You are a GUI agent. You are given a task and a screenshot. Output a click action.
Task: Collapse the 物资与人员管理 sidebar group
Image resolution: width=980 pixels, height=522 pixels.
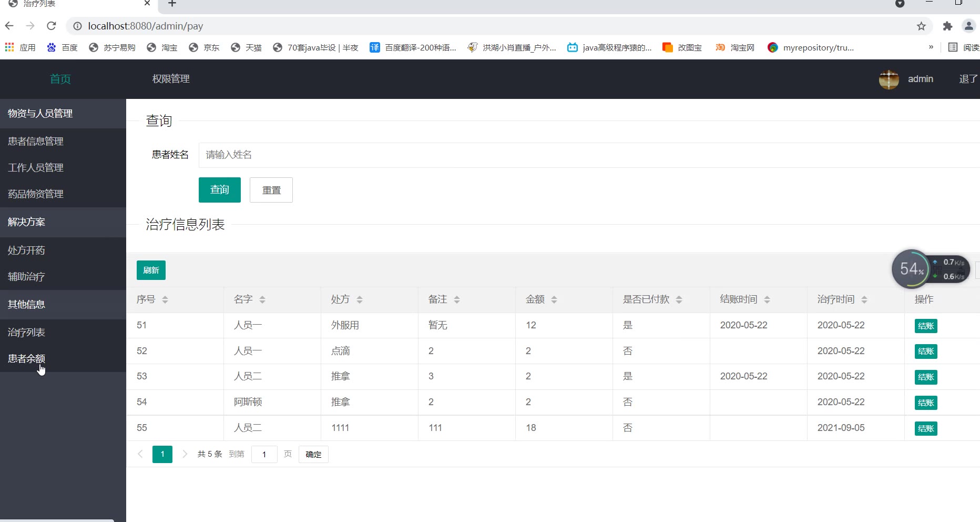pos(63,113)
